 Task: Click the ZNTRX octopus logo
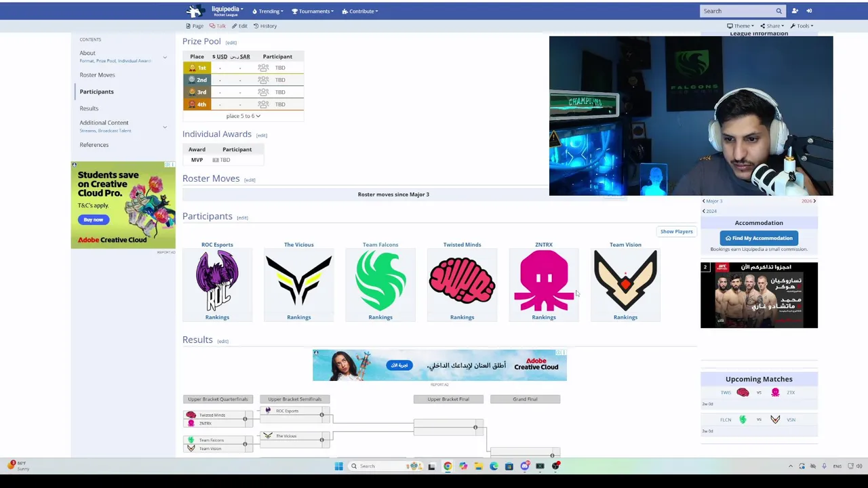(x=544, y=281)
